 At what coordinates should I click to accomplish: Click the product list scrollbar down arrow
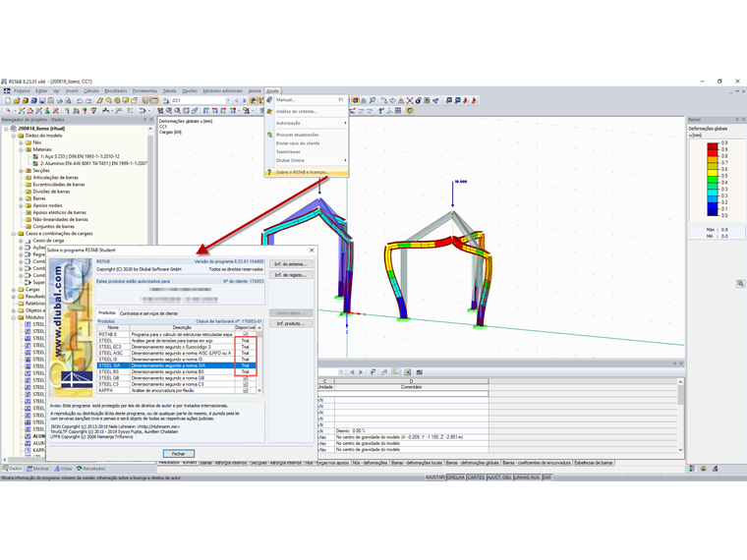coord(259,390)
